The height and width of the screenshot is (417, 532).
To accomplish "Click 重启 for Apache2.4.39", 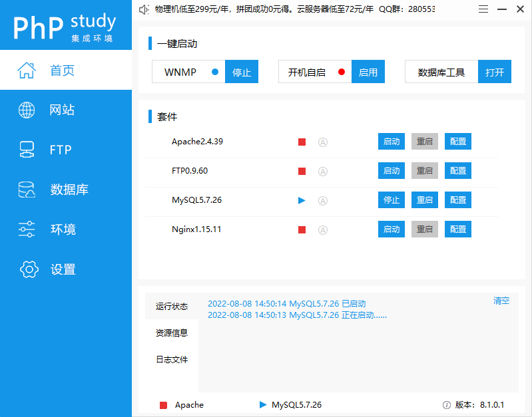I will 425,142.
